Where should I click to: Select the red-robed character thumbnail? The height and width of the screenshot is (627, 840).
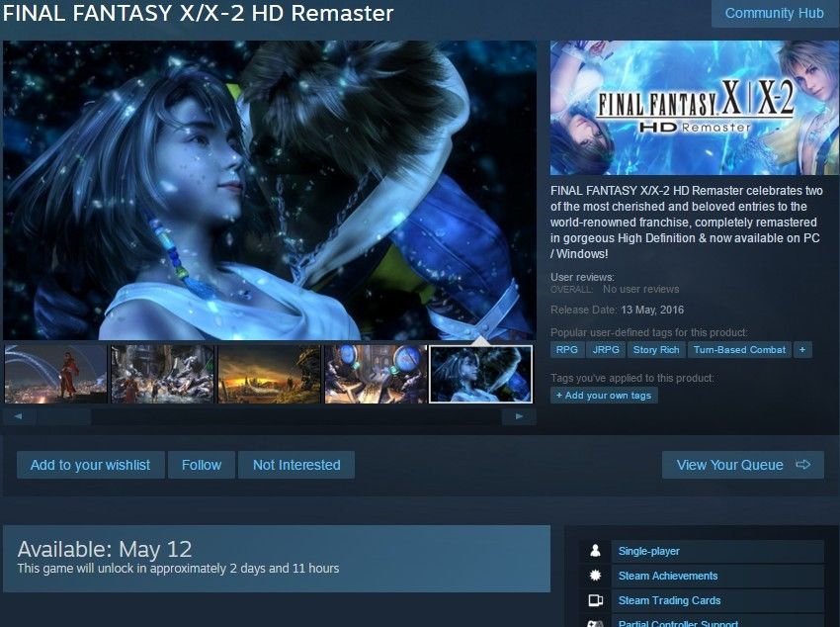click(x=55, y=374)
